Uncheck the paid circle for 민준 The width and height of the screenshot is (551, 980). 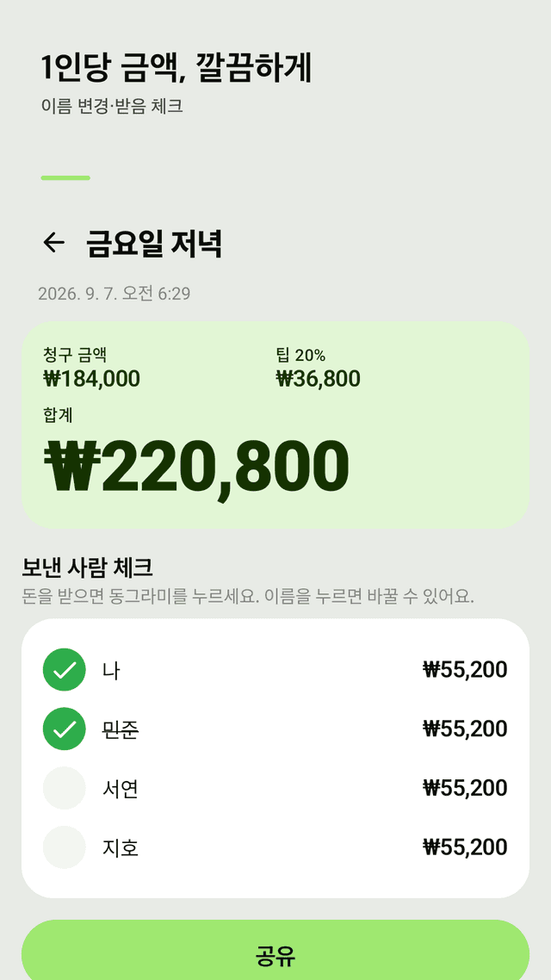tap(65, 729)
